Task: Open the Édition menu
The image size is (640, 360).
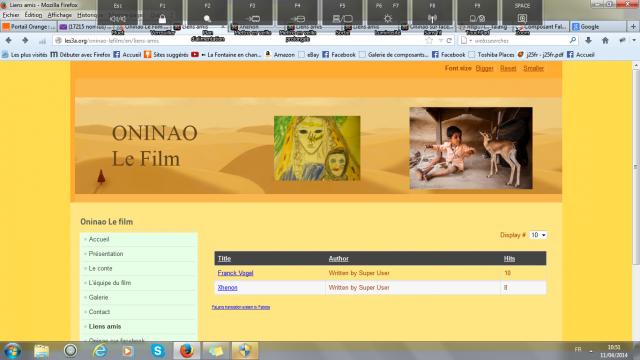Action: pyautogui.click(x=33, y=15)
